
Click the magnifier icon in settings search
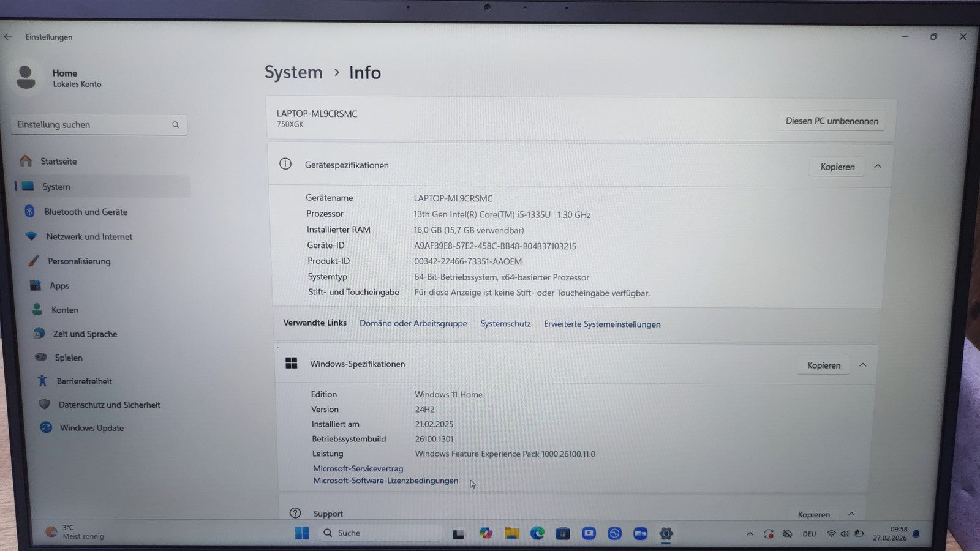pyautogui.click(x=176, y=125)
